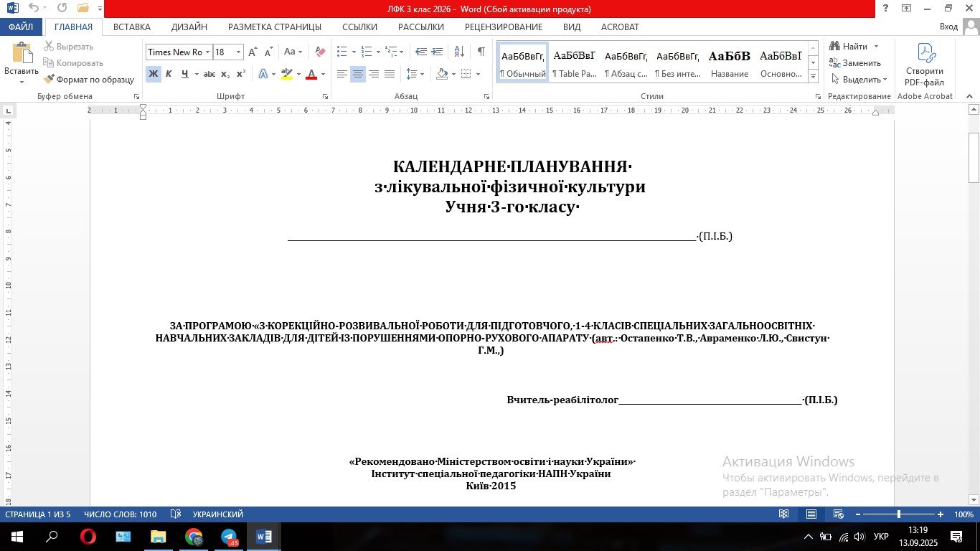This screenshot has height=551, width=980.
Task: Click the Заменить button
Action: [855, 63]
